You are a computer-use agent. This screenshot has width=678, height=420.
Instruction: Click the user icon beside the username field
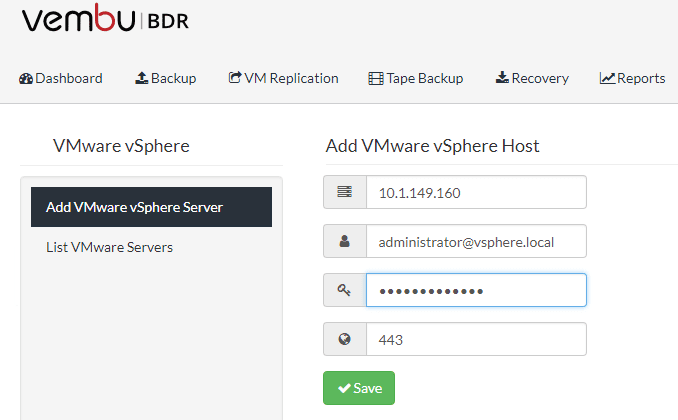(x=345, y=241)
